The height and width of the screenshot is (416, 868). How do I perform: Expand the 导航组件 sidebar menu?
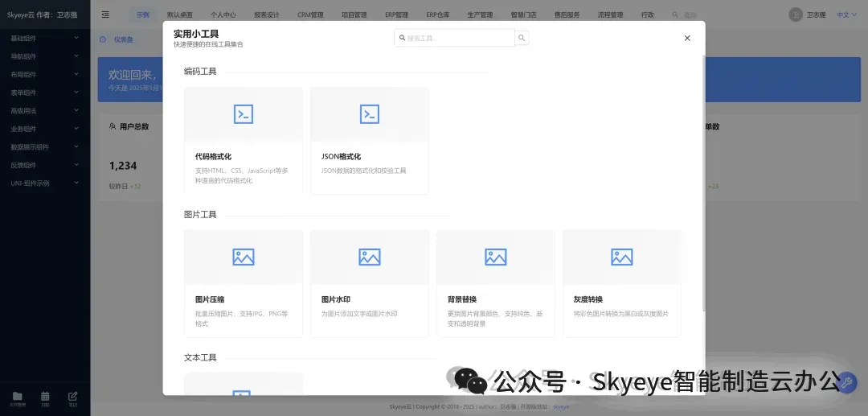pos(45,56)
